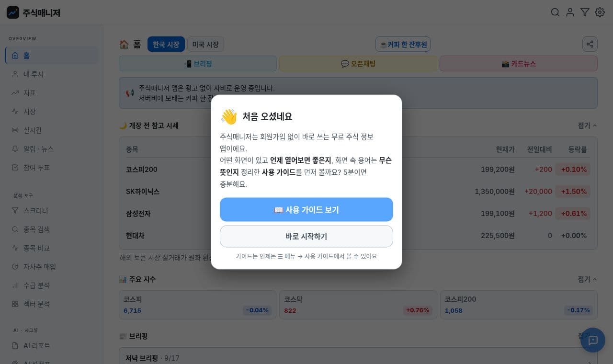Image resolution: width=613 pixels, height=364 pixels.
Task: Click the 주식매니저 logo icon
Action: tap(13, 12)
